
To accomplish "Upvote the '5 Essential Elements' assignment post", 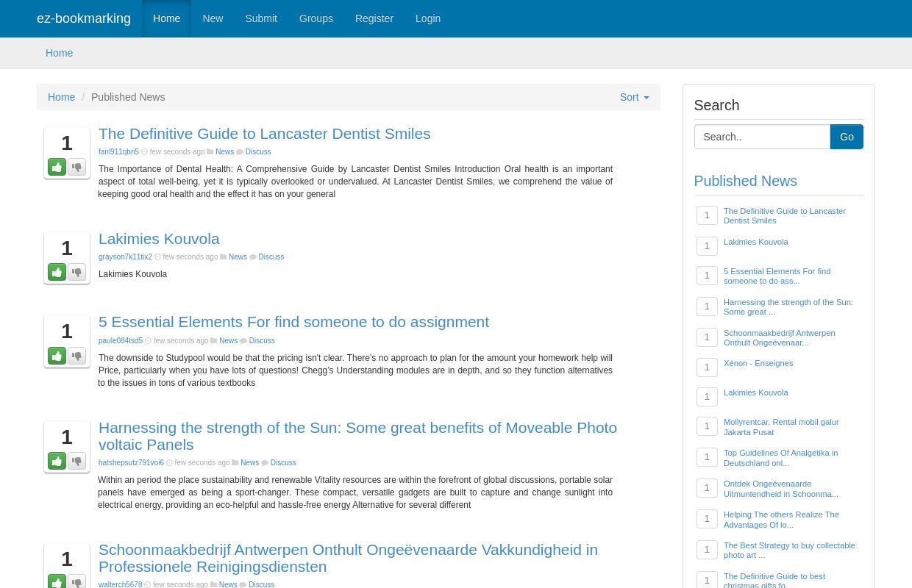I will [57, 356].
